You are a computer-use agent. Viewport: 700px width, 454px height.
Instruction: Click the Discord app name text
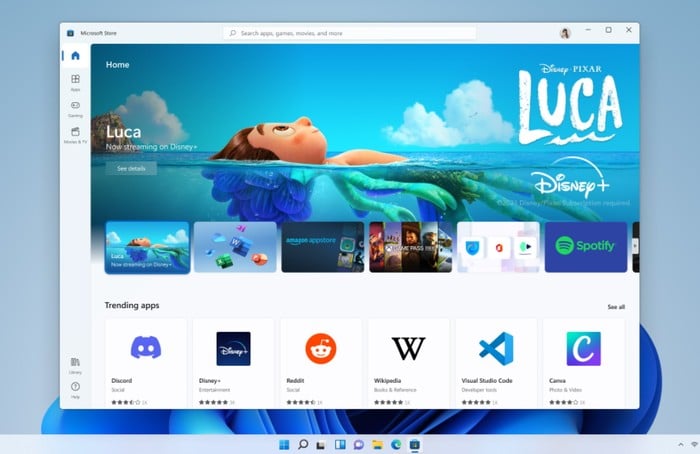[121, 381]
